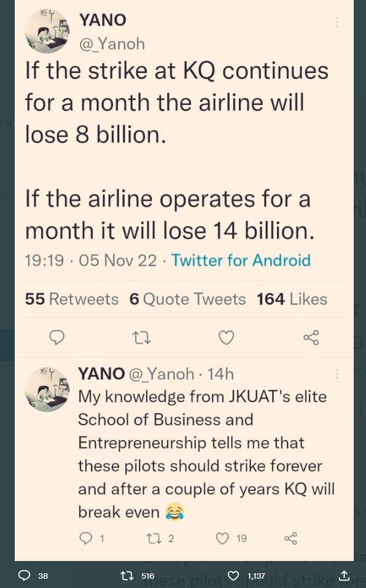Open the three-dot menu on the main tweet

click(x=337, y=21)
